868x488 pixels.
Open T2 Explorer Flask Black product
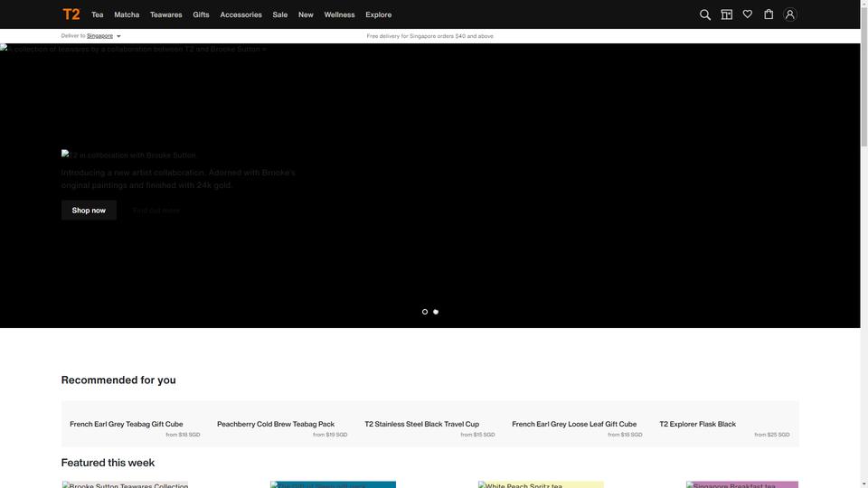tap(697, 424)
